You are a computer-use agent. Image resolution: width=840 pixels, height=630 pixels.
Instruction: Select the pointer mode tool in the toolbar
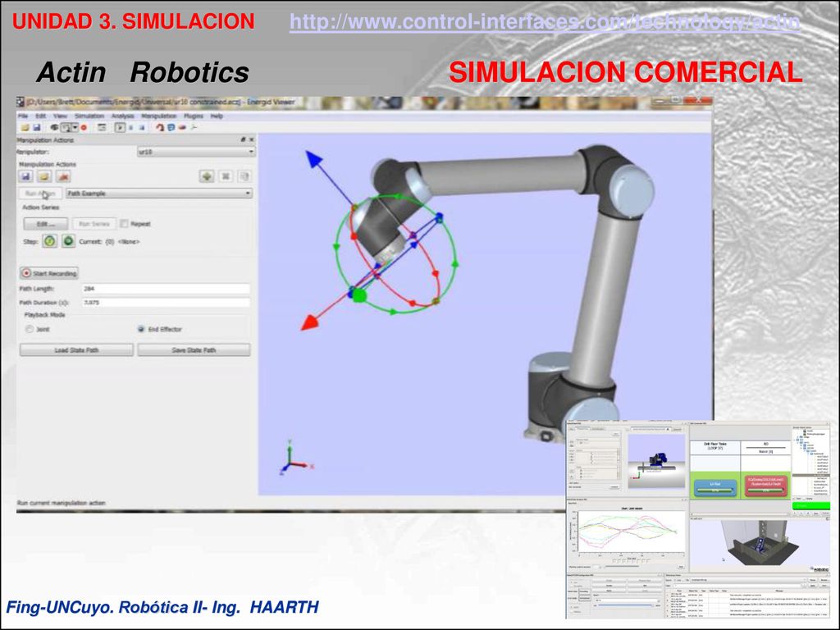coord(66,127)
